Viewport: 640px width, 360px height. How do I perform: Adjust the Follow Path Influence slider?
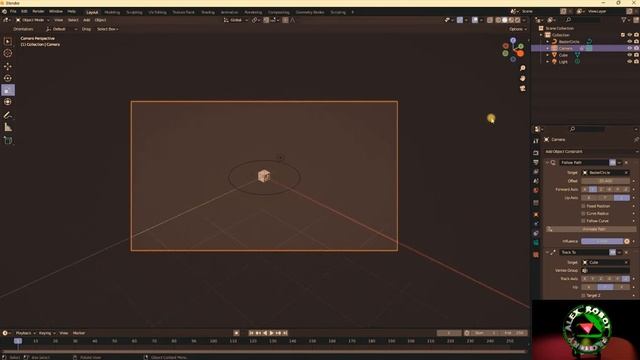tap(602, 241)
